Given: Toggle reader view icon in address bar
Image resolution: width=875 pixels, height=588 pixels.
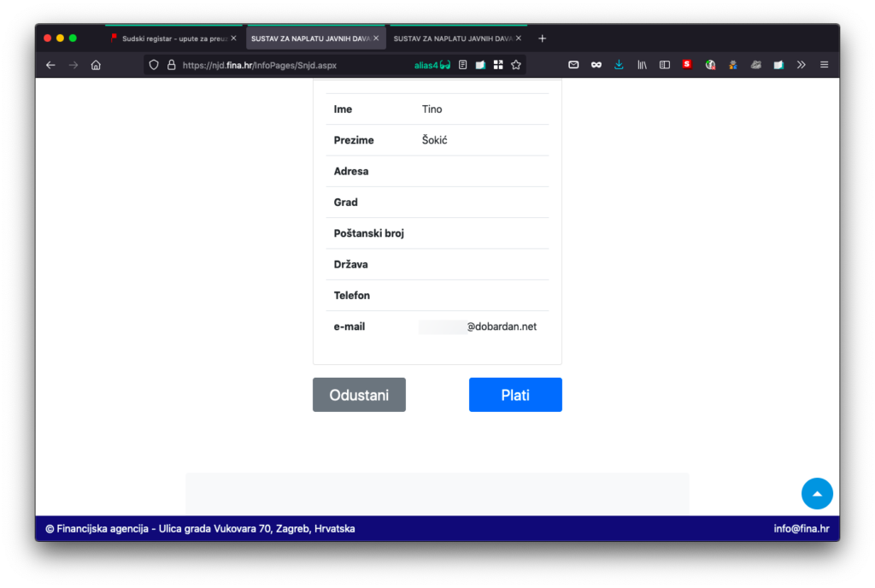Looking at the screenshot, I should tap(463, 65).
